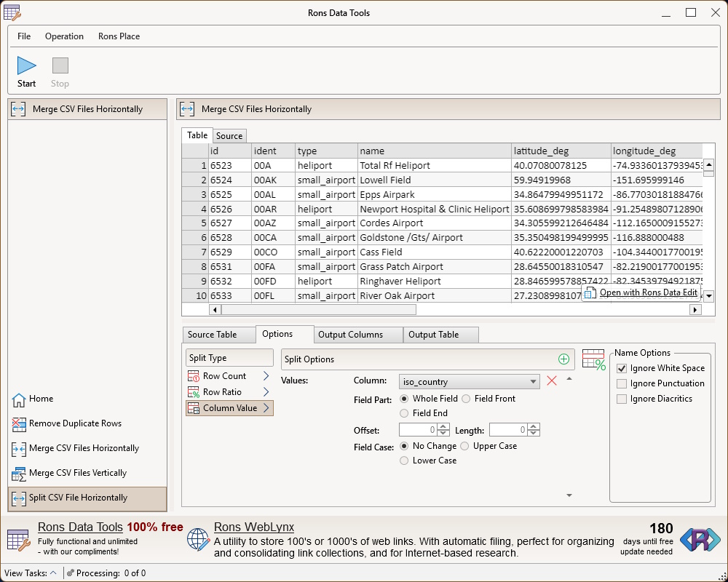Open the Rons WebLynx link
728x582 pixels.
(254, 527)
